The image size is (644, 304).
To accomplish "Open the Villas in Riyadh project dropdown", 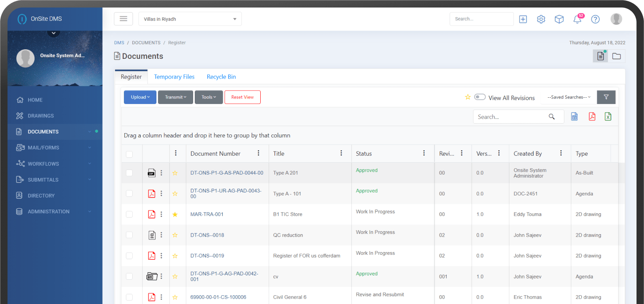I will [x=190, y=19].
